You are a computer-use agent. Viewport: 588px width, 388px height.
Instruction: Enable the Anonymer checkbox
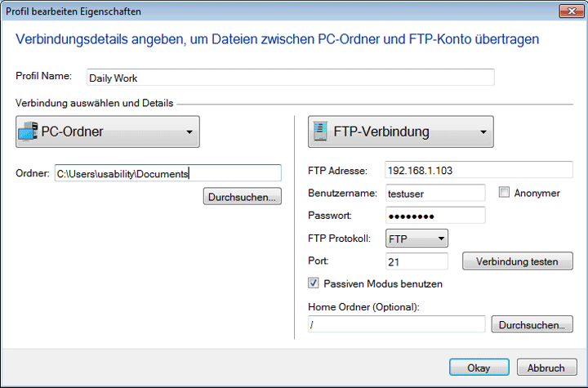click(504, 193)
